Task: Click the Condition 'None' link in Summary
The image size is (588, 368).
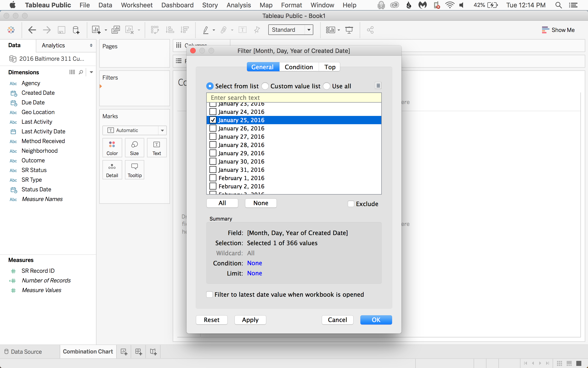Action: [x=255, y=263]
